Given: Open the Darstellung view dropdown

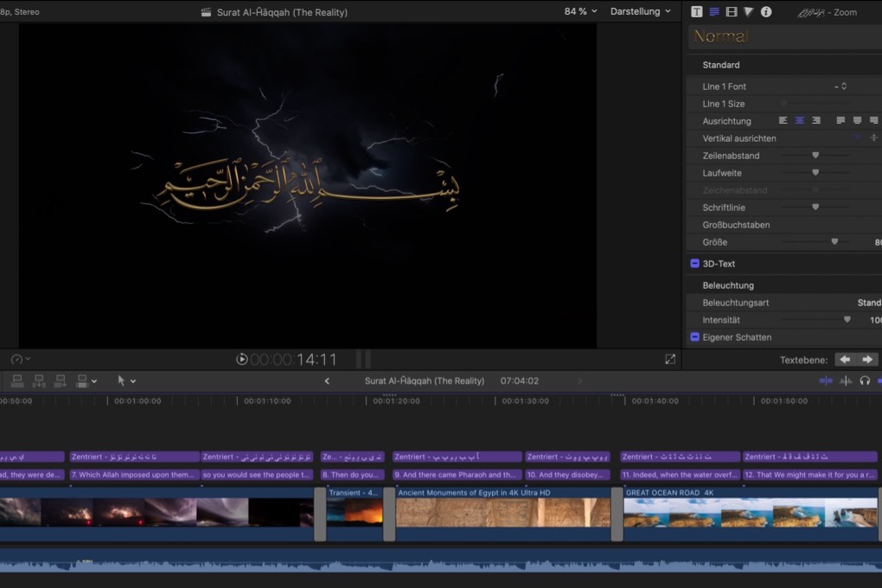Looking at the screenshot, I should (640, 12).
